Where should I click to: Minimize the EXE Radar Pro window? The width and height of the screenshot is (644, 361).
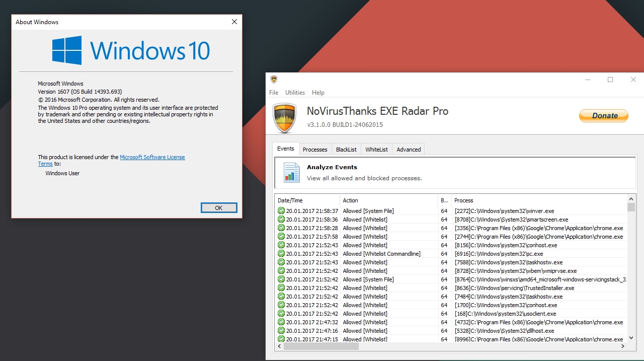click(x=588, y=80)
